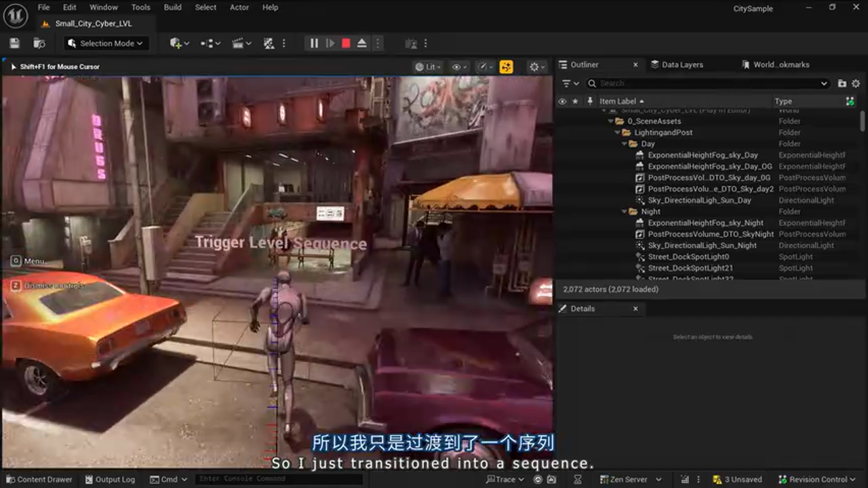Open the Lit view mode dropdown
Viewport: 868px width, 488px height.
coord(427,66)
